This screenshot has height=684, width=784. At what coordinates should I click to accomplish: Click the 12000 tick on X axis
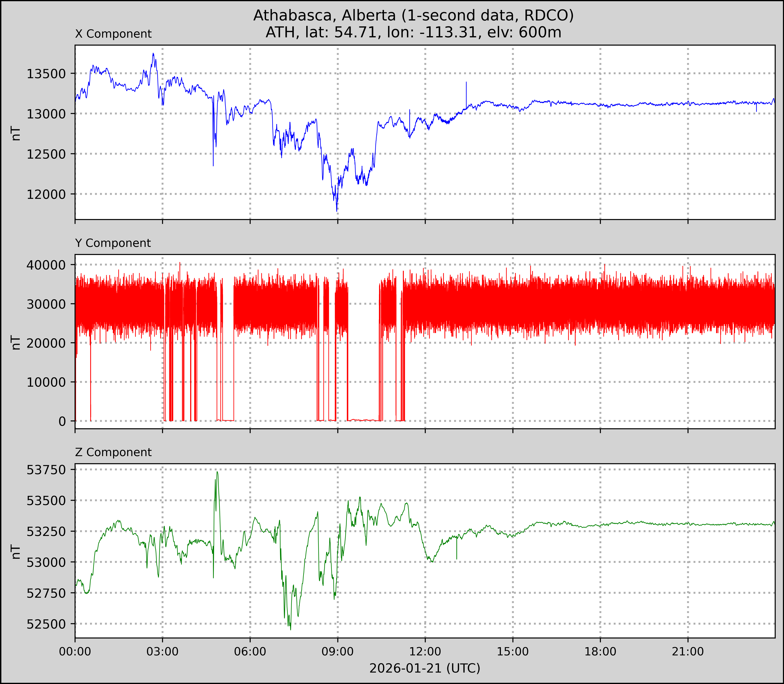(x=46, y=194)
